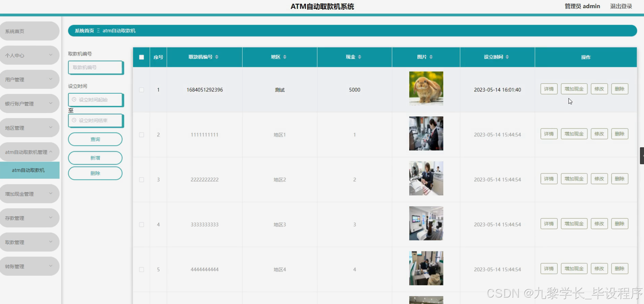Screen dimensions: 644x304
Task: Click the 设立时间结束 date input
Action: [96, 120]
